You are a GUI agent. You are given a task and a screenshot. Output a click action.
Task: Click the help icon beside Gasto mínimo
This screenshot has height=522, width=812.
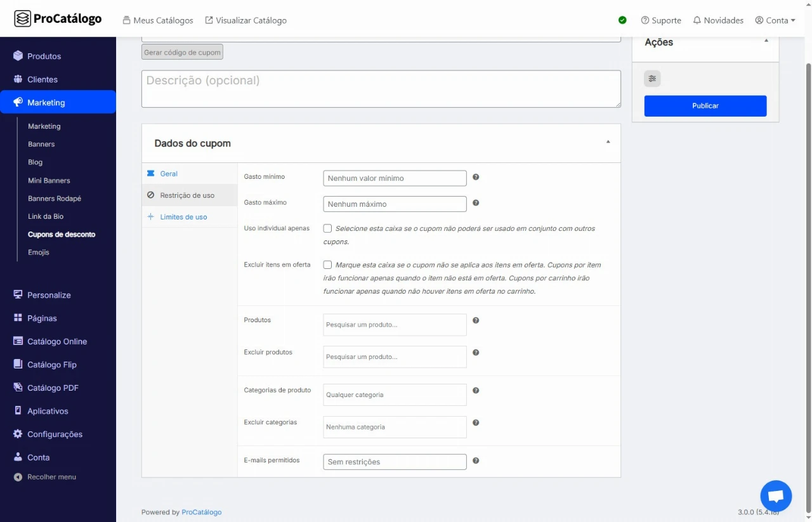476,178
